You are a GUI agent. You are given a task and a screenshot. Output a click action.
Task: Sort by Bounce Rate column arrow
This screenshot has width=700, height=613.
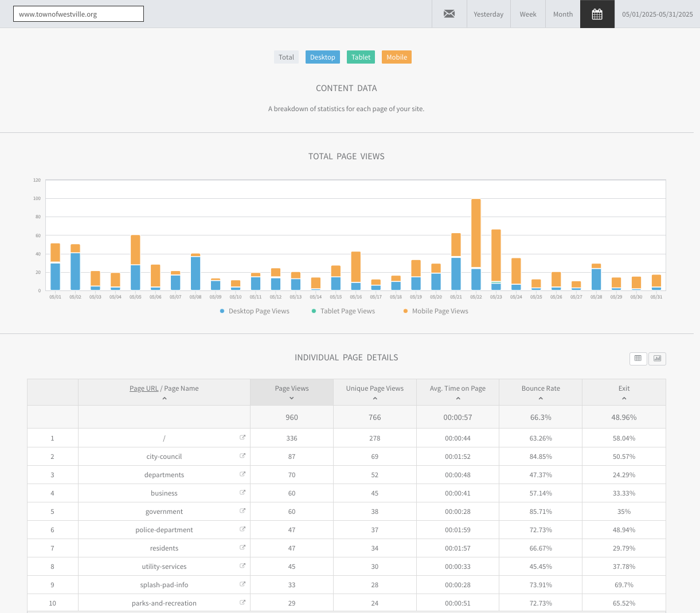pyautogui.click(x=541, y=398)
